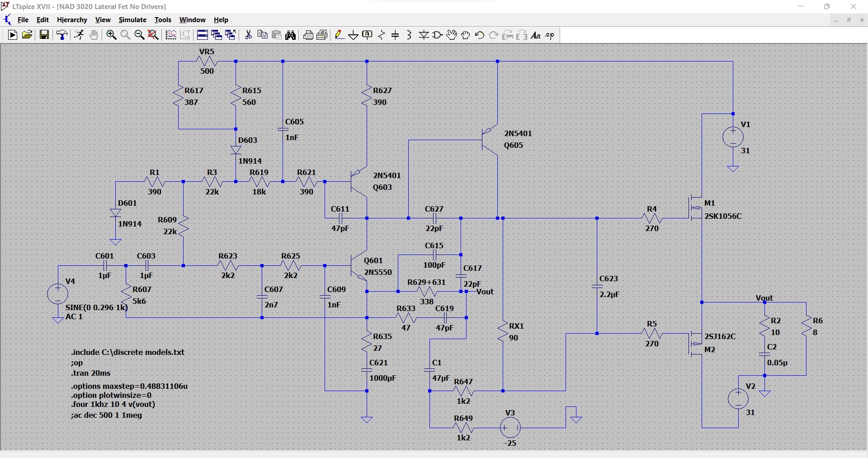Click the MOSFET label '2SJ162C'

click(x=720, y=336)
